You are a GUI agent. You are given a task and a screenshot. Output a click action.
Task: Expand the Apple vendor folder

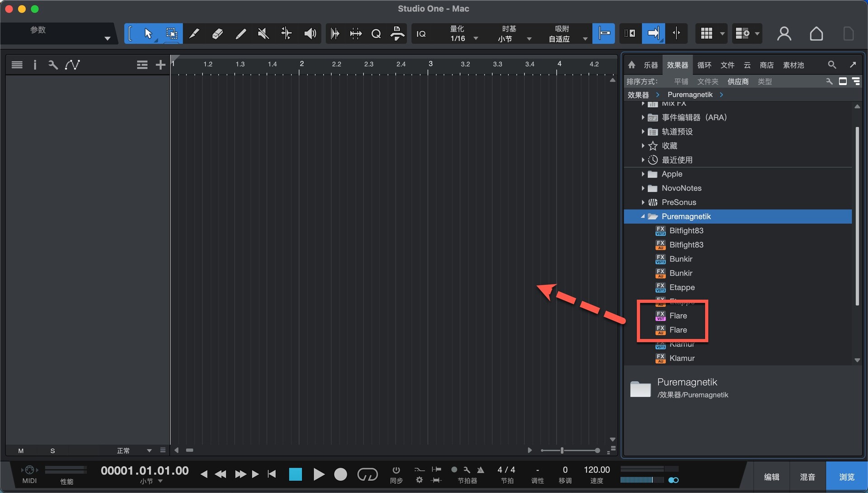[x=643, y=174]
